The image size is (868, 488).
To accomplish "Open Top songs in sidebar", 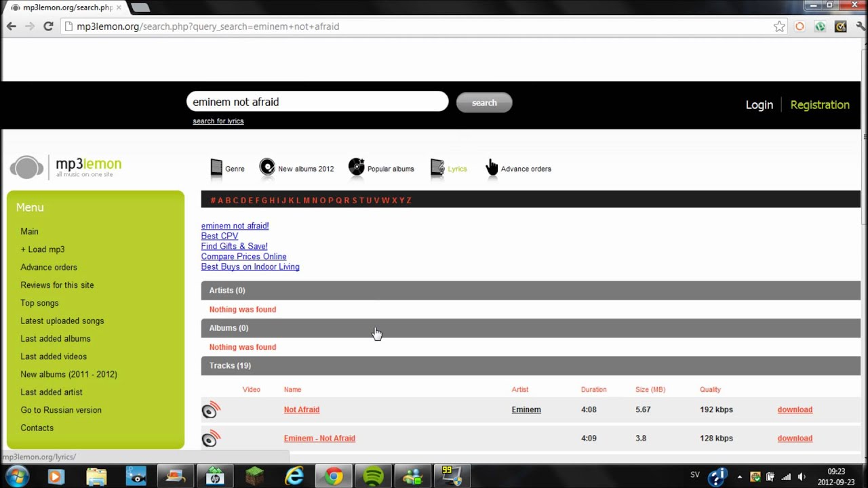I will (x=39, y=303).
